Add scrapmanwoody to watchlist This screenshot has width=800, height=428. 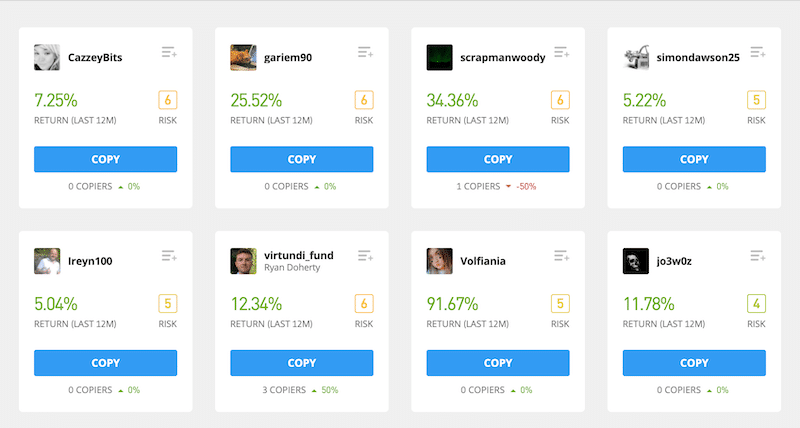(562, 52)
